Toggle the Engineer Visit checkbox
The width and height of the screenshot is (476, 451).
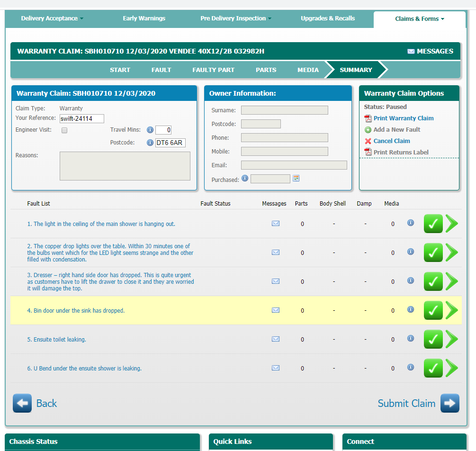64,130
